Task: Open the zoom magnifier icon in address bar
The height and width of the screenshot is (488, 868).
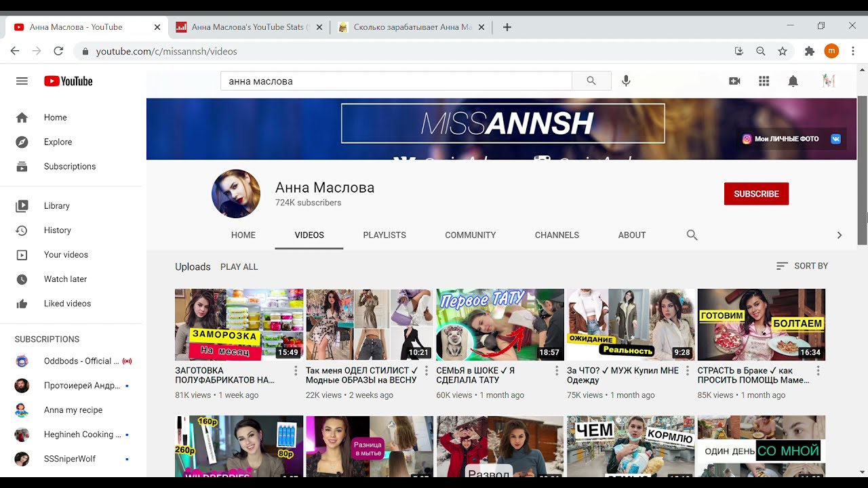Action: click(761, 51)
